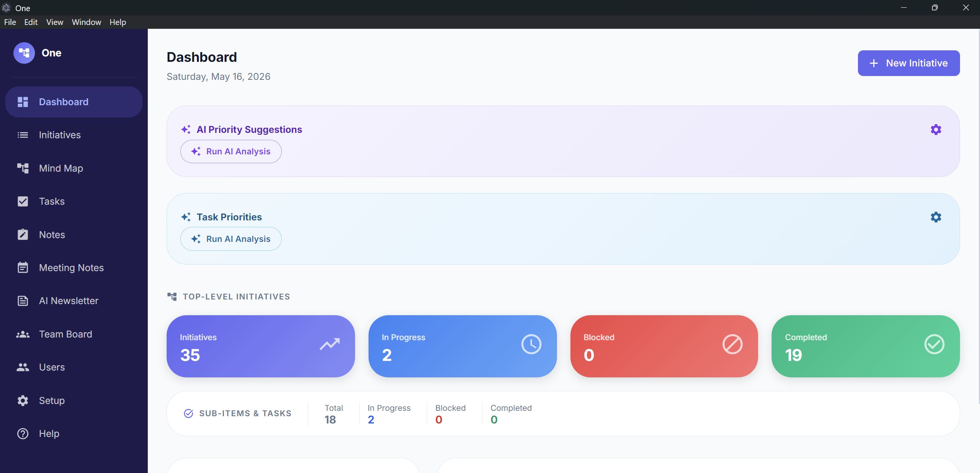Open Meeting Notes section
980x473 pixels.
[74, 268]
